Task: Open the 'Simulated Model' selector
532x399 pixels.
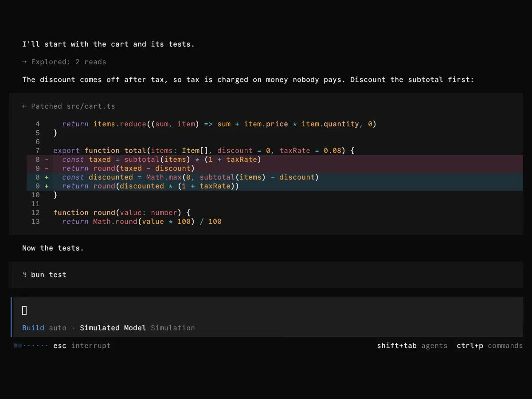Action: click(113, 328)
